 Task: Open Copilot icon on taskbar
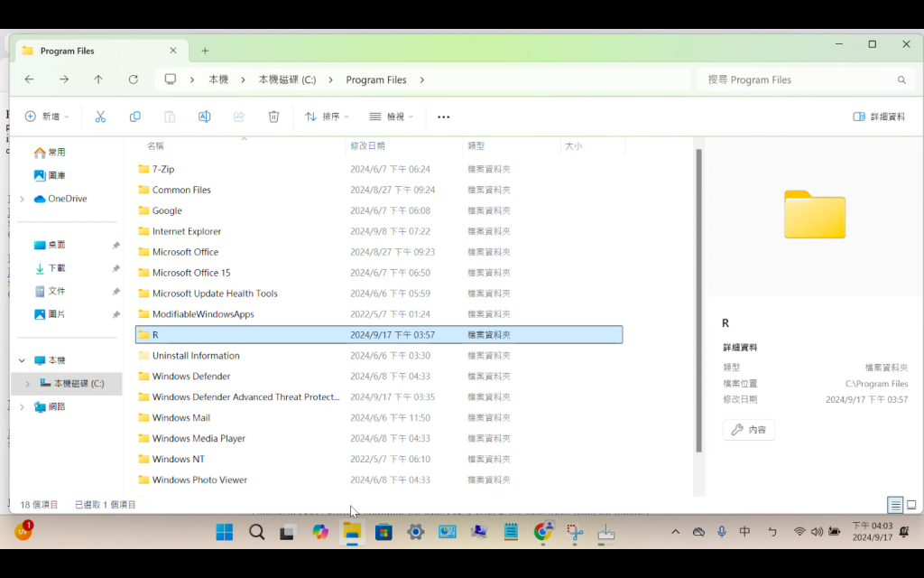click(x=320, y=532)
